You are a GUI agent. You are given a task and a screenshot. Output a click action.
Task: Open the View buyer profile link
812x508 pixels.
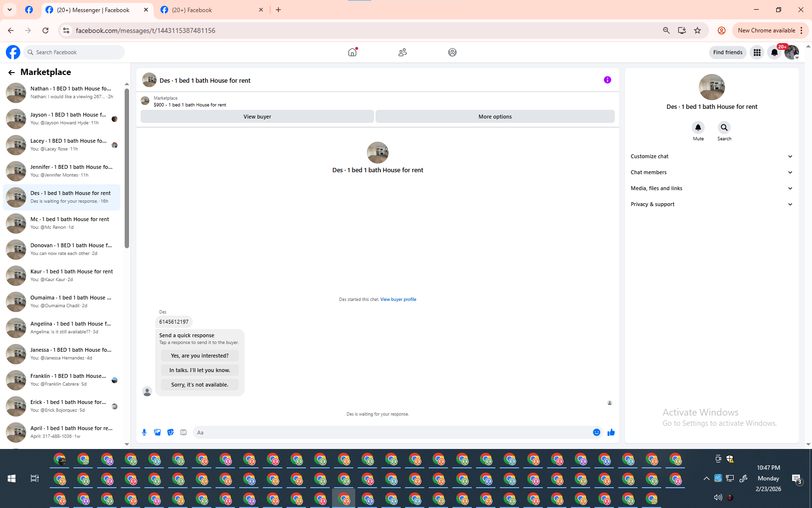tap(398, 299)
